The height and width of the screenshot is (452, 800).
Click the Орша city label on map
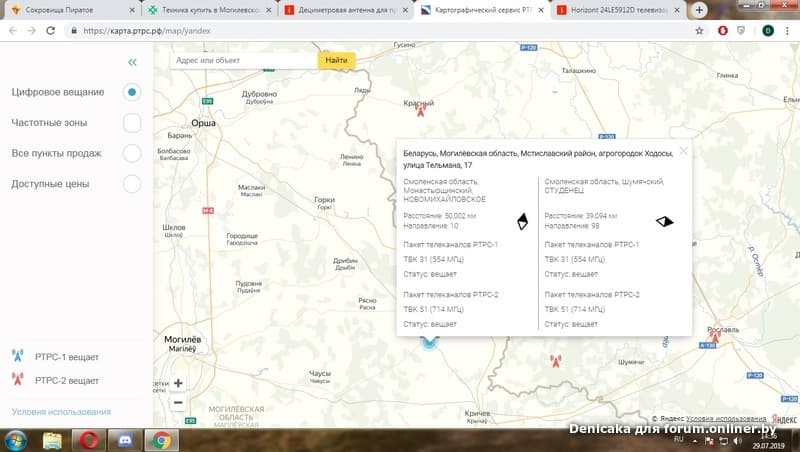pyautogui.click(x=204, y=123)
